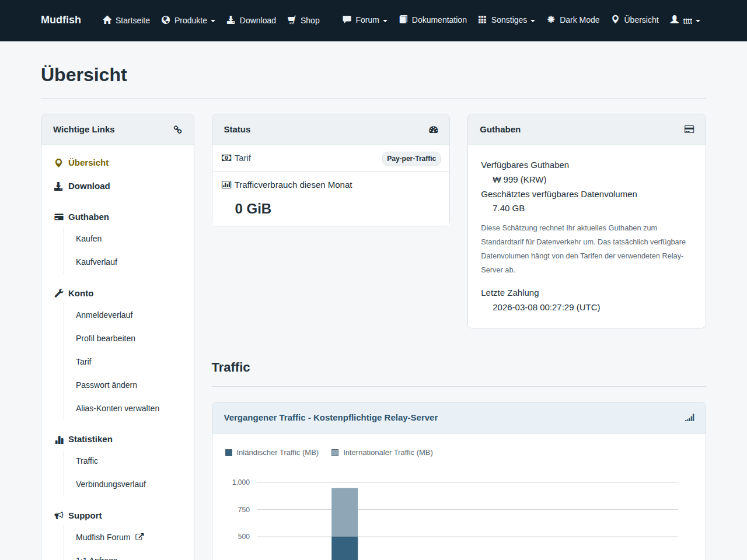Image resolution: width=747 pixels, height=560 pixels.
Task: Select Übersicht in the top navbar
Action: tap(635, 20)
